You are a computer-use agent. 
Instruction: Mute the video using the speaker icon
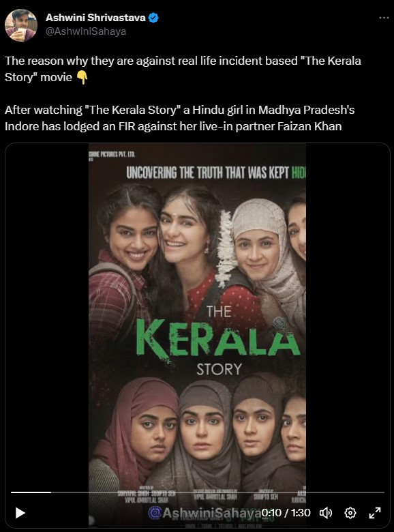pyautogui.click(x=326, y=513)
